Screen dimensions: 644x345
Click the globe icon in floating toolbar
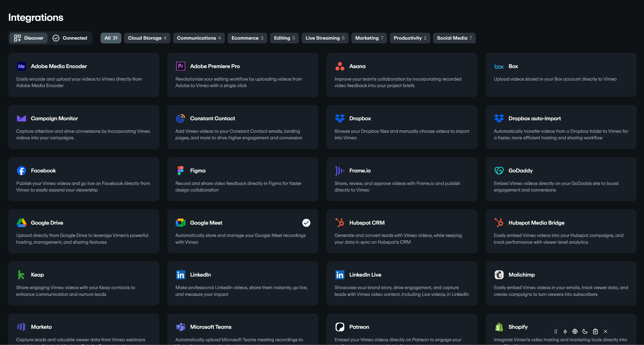coord(575,331)
